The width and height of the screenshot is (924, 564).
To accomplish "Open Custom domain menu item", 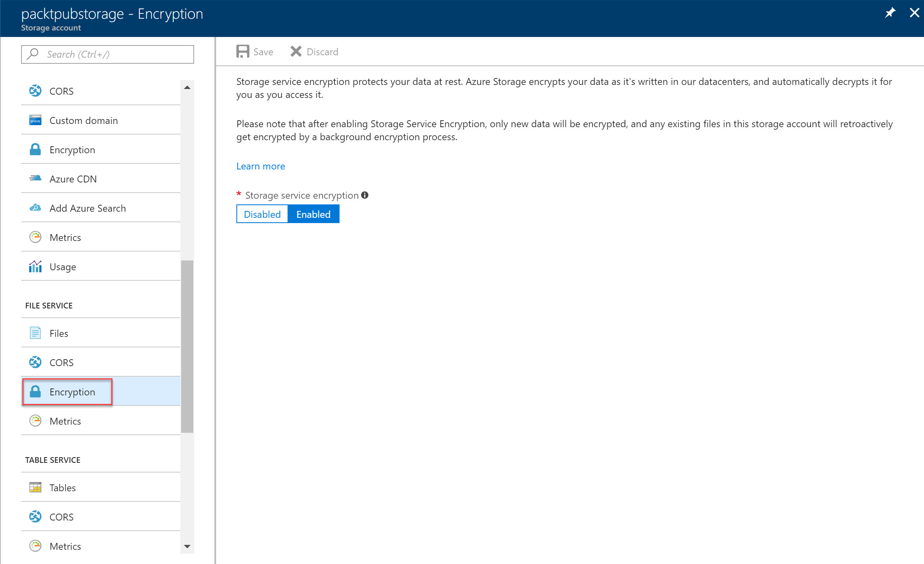I will click(x=101, y=120).
